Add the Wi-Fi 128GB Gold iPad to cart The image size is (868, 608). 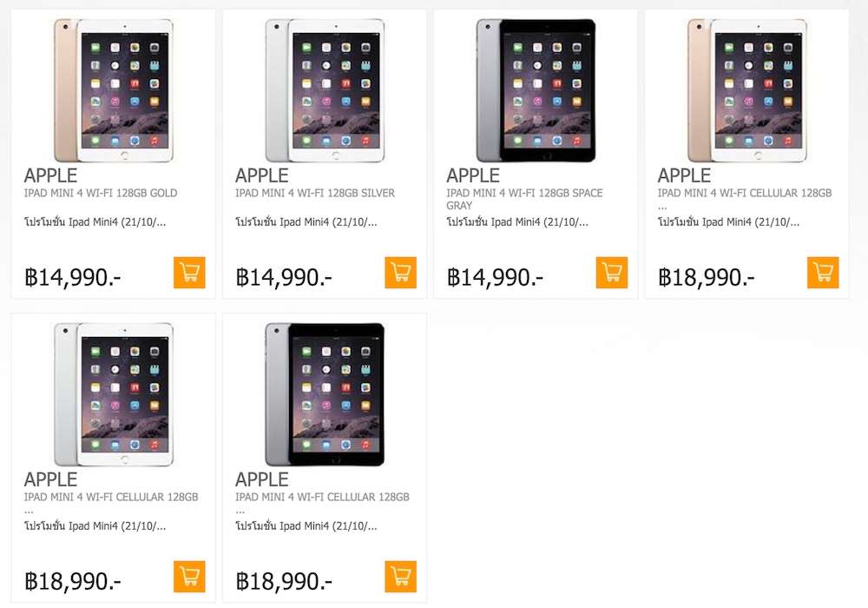(x=189, y=273)
